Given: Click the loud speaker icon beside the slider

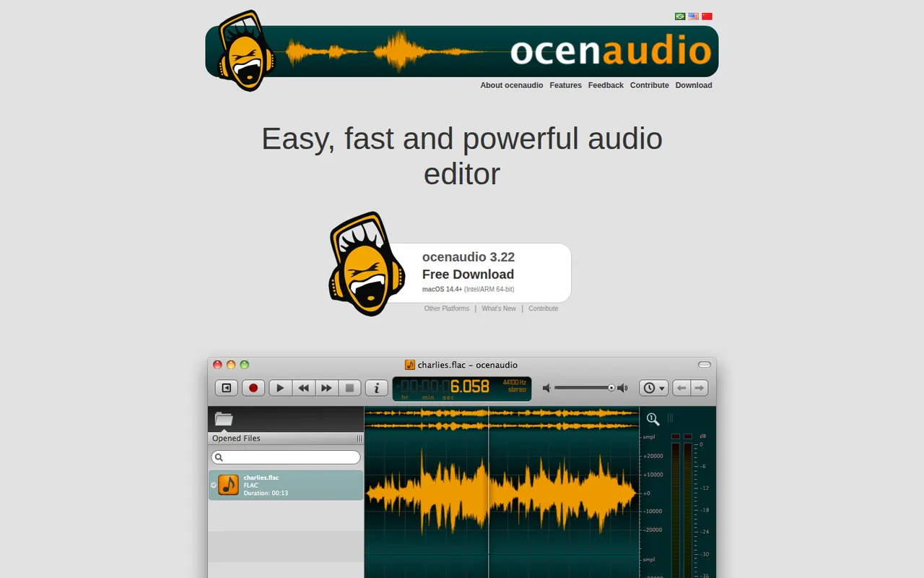Looking at the screenshot, I should 622,388.
